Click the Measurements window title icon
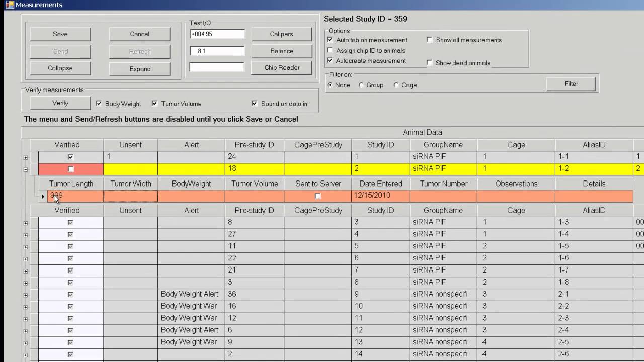The image size is (644, 362). tap(10, 5)
